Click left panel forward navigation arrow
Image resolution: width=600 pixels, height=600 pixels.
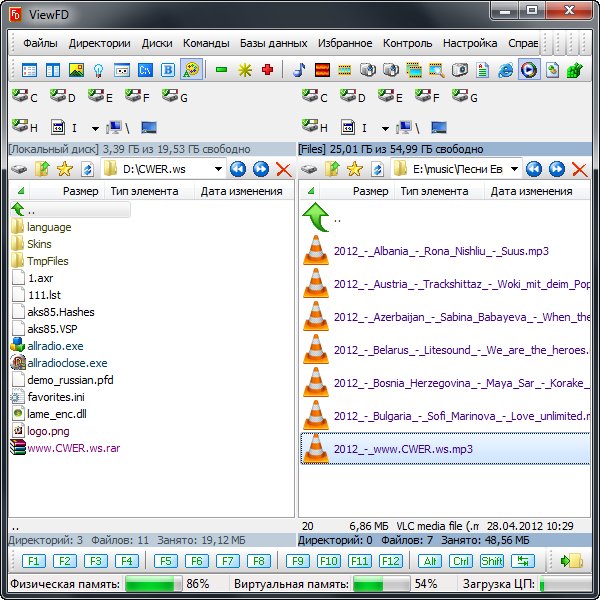click(261, 169)
